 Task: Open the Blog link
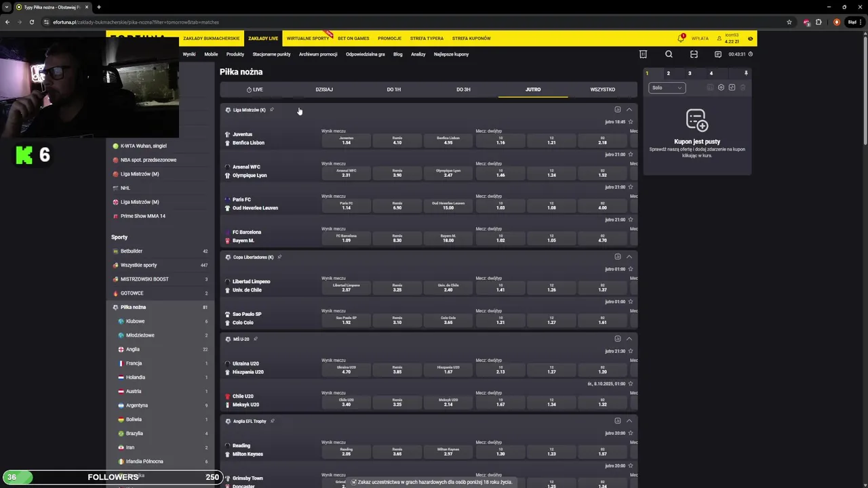click(x=398, y=54)
